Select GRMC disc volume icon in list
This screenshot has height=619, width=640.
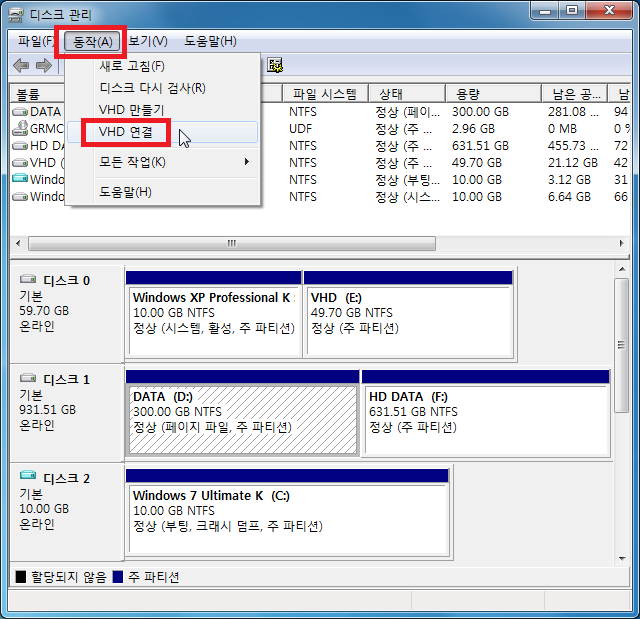[x=20, y=128]
